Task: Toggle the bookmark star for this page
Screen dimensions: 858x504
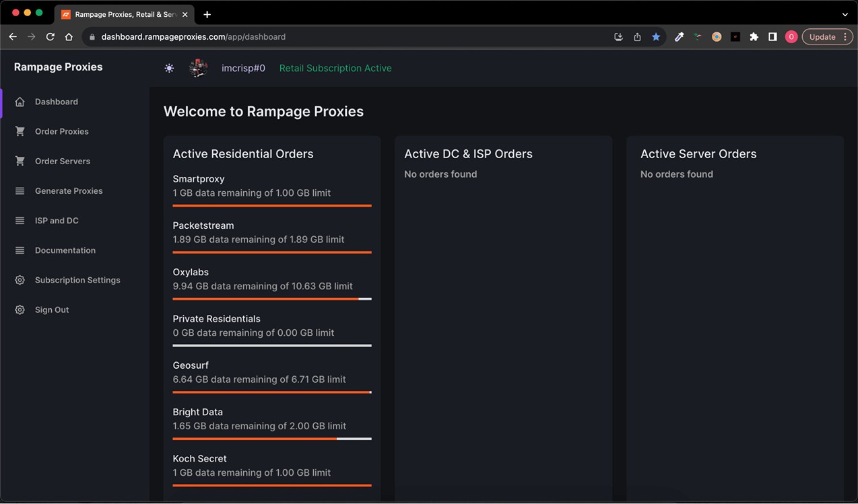Action: coord(656,36)
